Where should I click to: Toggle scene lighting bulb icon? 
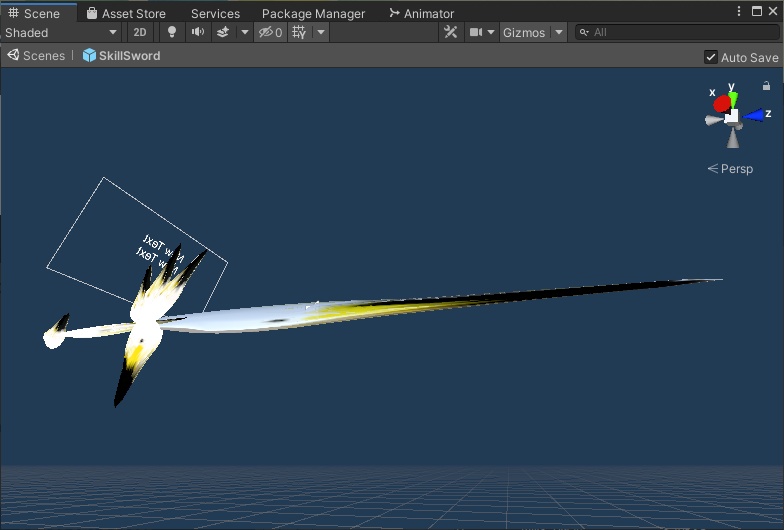[x=172, y=32]
